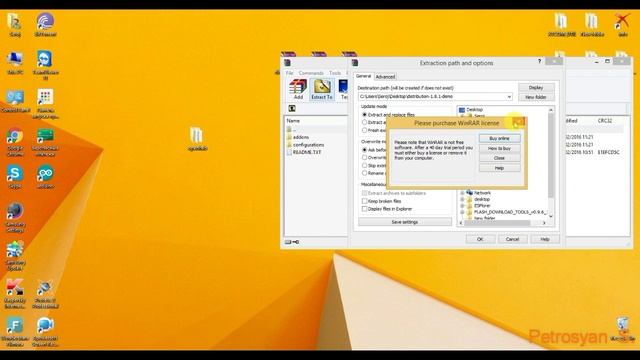Select ESPlorer in the folder tree
The image size is (640, 360).
482,206
